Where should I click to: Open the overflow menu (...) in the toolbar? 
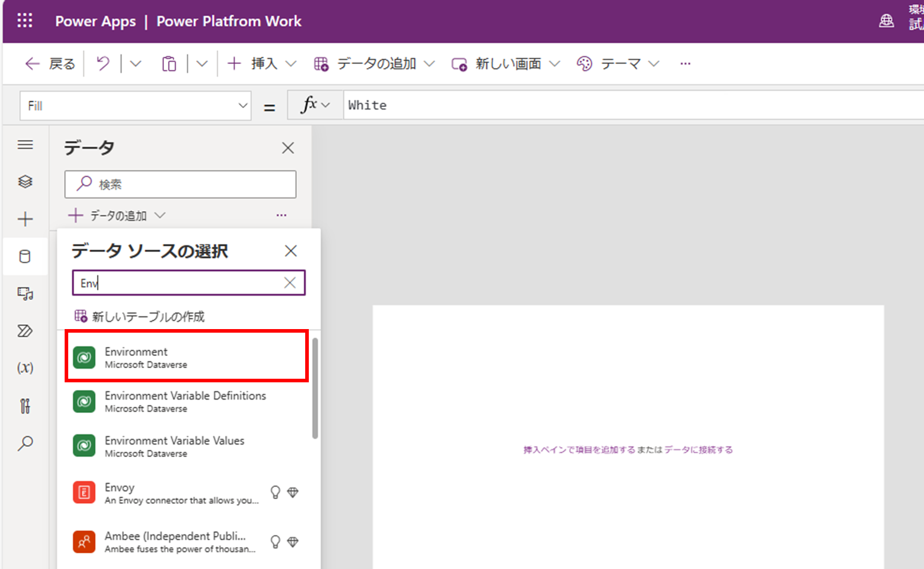coord(685,63)
